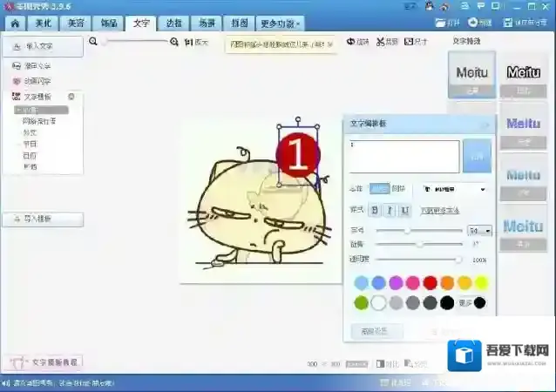
Task: Select the highlighted template category row
Action: click(41, 110)
